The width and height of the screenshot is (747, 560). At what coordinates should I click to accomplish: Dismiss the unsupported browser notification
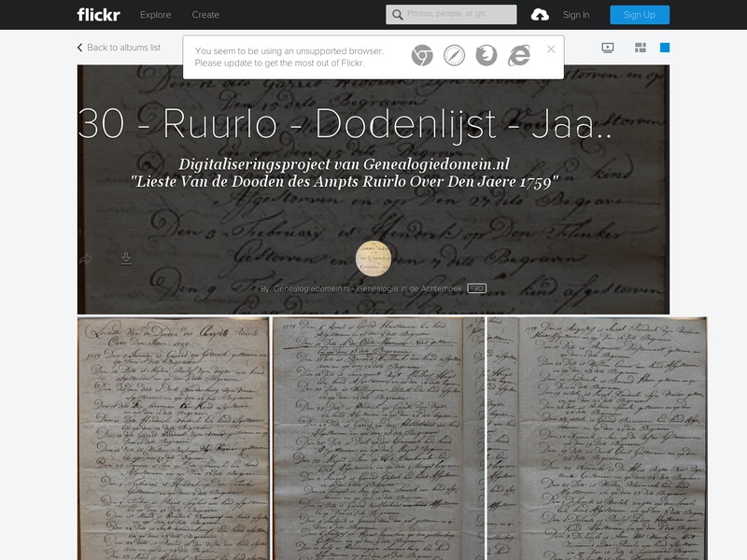point(548,49)
